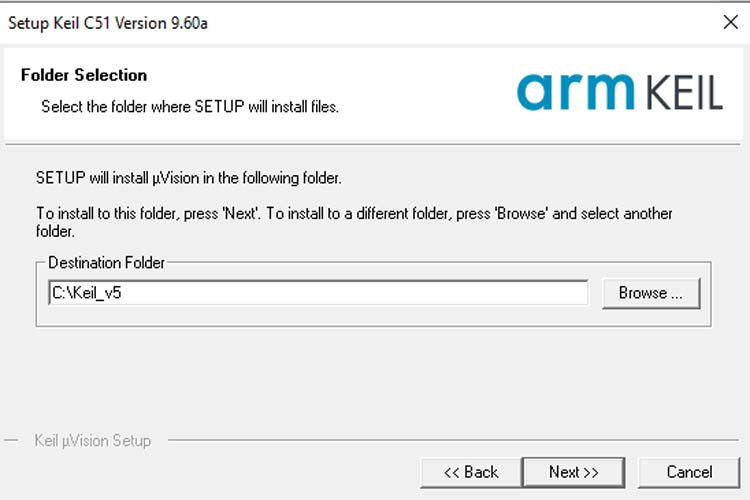
Task: Click the footer separator line
Action: click(x=450, y=440)
